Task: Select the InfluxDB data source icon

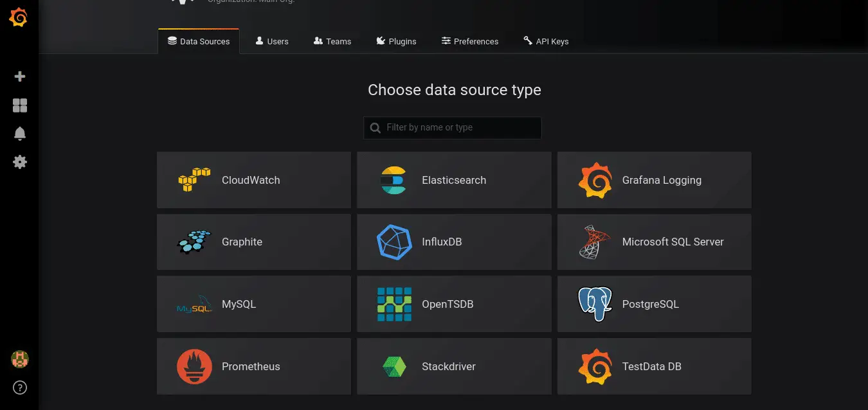Action: coord(394,242)
